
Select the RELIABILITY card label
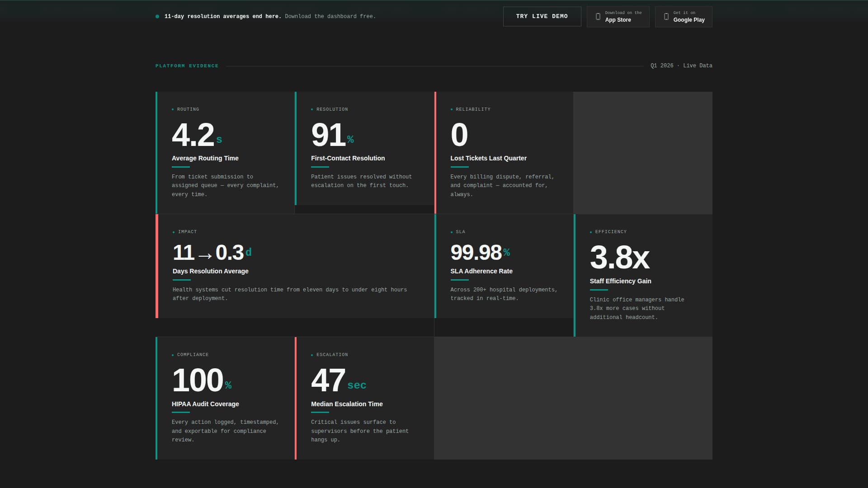pyautogui.click(x=473, y=109)
